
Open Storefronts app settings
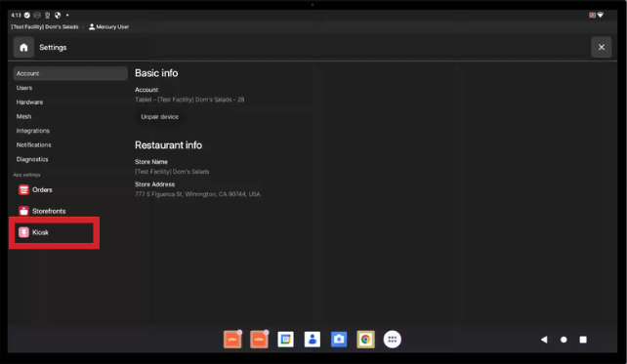[x=42, y=211]
